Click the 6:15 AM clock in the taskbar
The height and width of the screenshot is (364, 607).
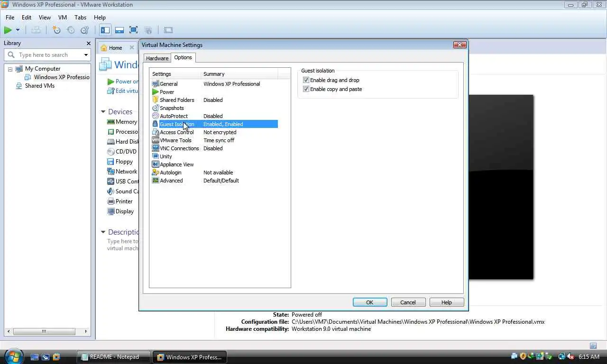point(589,357)
